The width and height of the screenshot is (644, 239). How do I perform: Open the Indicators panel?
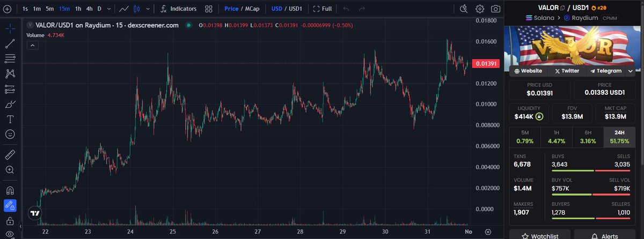[x=178, y=9]
